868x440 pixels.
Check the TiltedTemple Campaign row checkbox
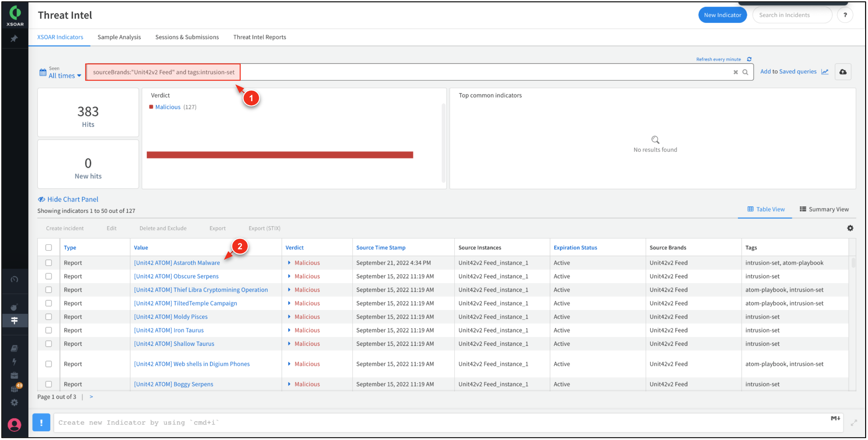49,303
